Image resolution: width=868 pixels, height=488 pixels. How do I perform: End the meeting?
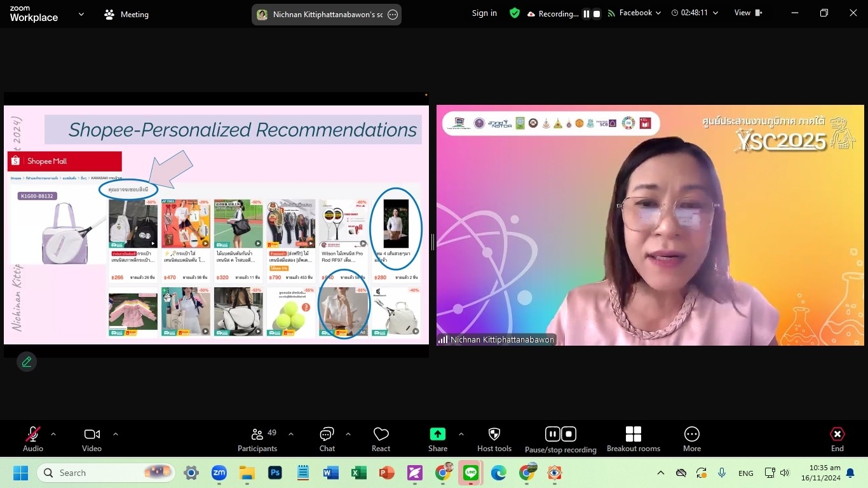point(837,435)
